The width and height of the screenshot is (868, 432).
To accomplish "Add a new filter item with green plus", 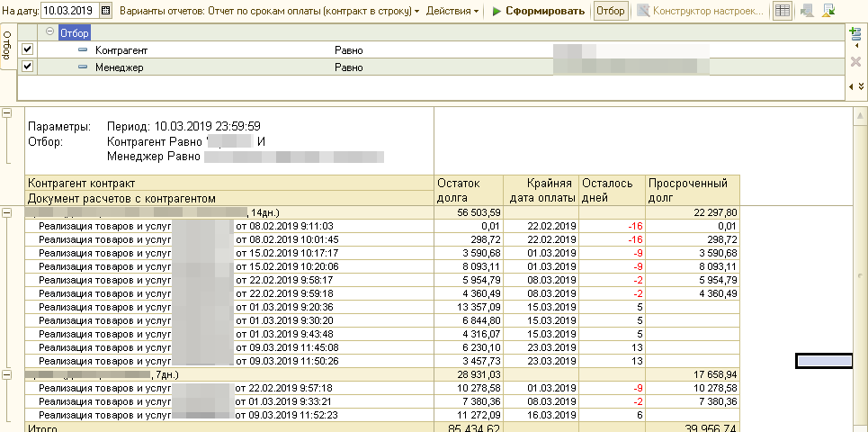I will [x=855, y=33].
